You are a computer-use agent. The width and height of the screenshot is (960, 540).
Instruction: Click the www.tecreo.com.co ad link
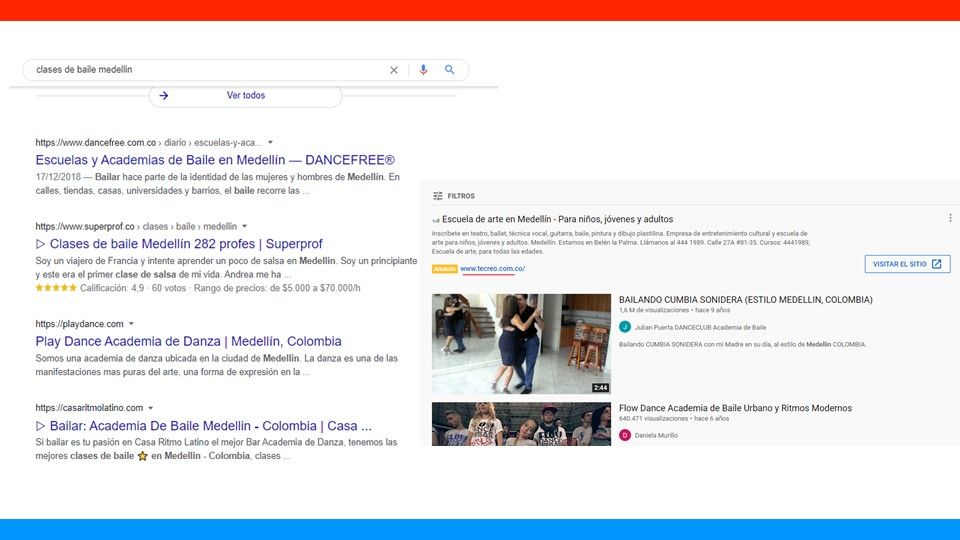pos(492,269)
